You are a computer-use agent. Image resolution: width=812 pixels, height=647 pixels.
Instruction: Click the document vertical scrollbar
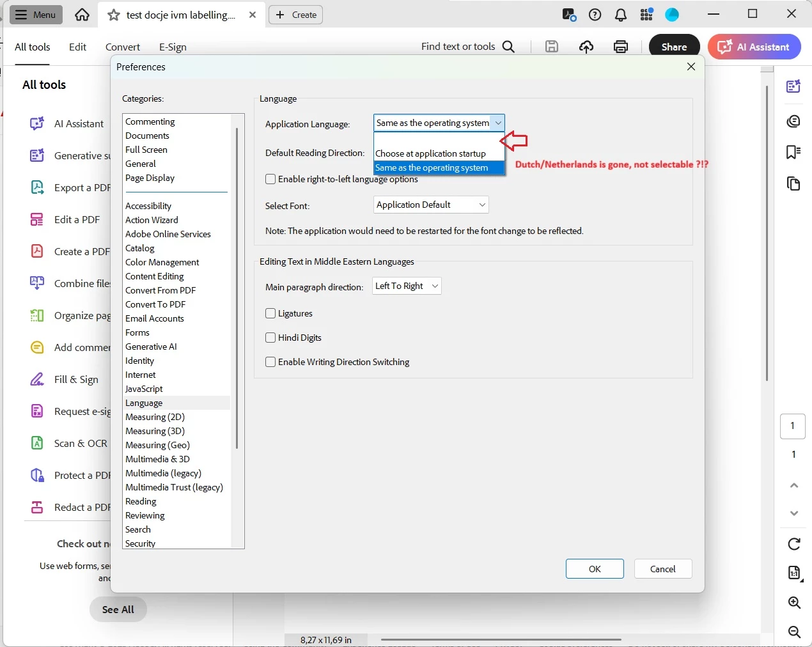pos(767,233)
